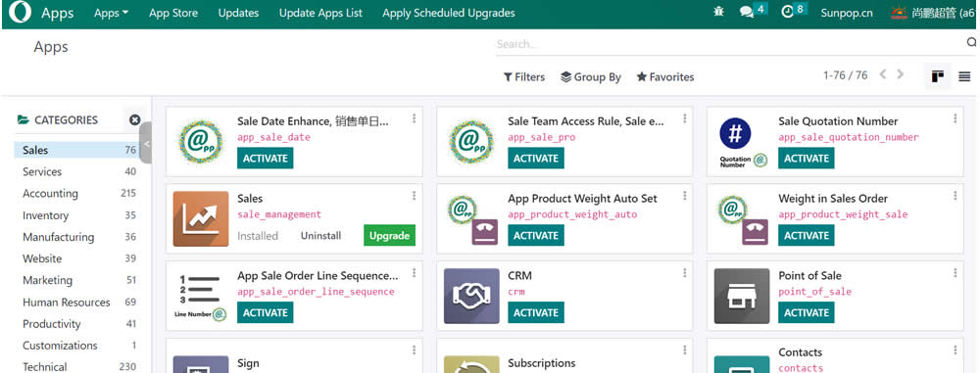Focus the Search input field
The image size is (980, 373).
coord(729,44)
